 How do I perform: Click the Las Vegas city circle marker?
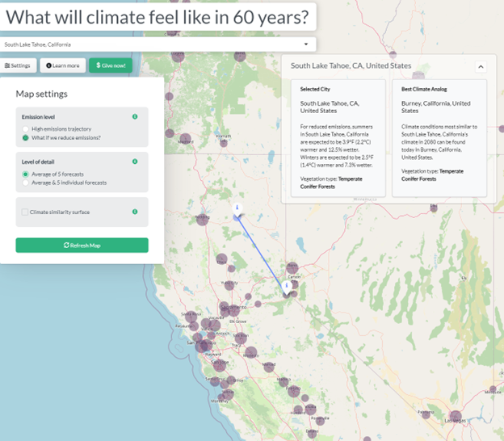[456, 416]
